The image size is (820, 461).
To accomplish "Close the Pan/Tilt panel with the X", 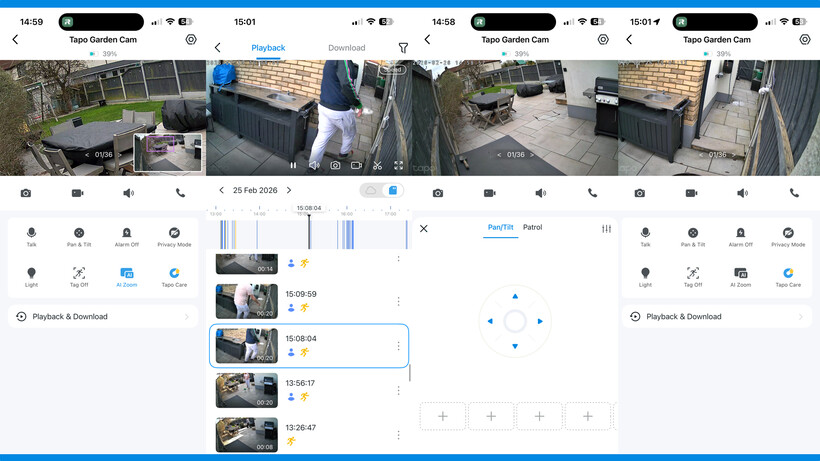I will coord(424,228).
